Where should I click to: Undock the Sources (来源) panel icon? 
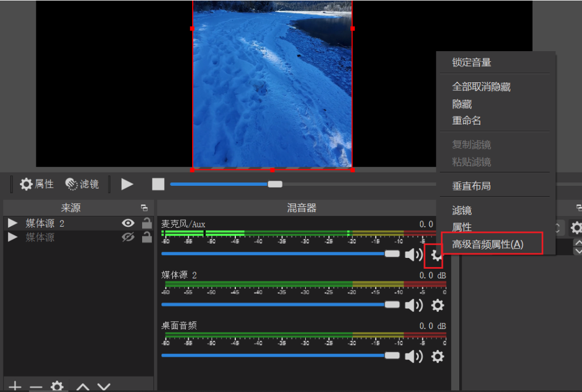pyautogui.click(x=144, y=208)
